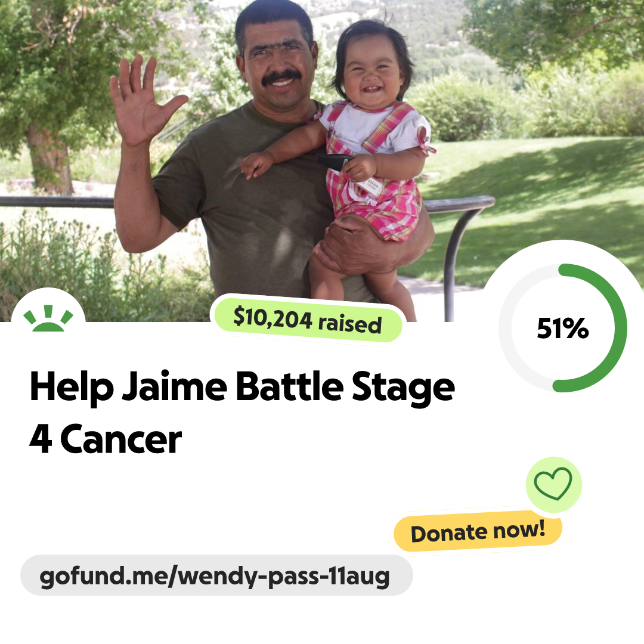Click the 51% progress ring
644x644 pixels.
[563, 328]
